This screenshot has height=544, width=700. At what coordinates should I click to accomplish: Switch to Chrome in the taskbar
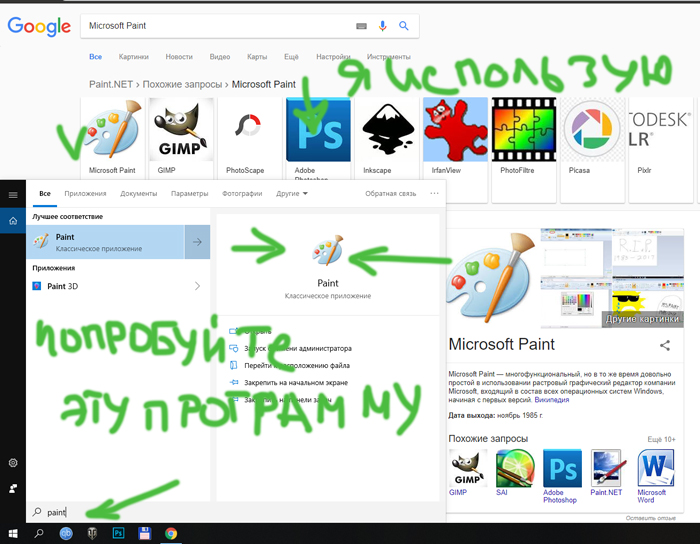(171, 533)
